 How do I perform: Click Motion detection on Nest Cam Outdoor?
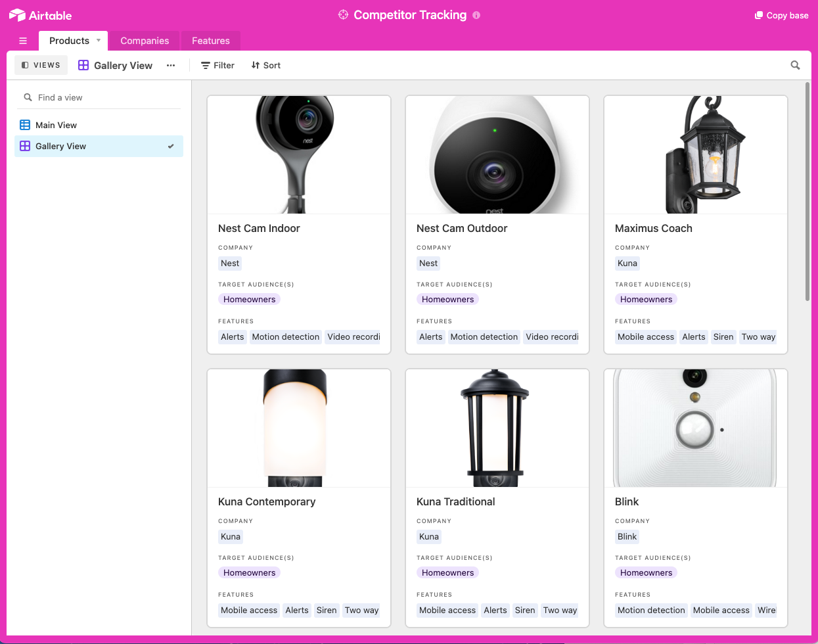tap(484, 336)
